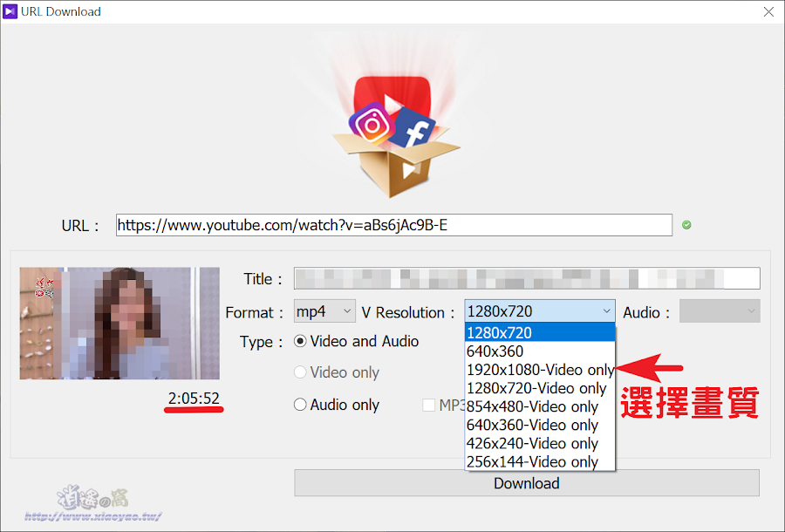Screen dimensions: 785x532
Task: Click the Title text field
Action: 527,279
